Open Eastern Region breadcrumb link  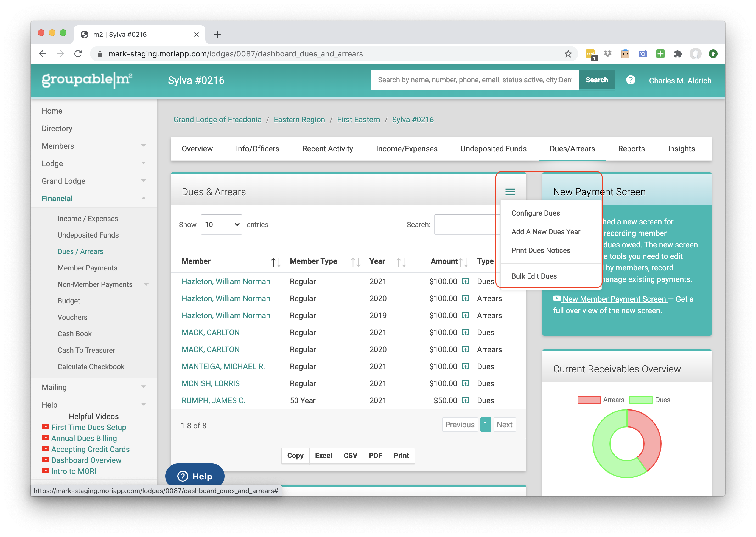299,120
